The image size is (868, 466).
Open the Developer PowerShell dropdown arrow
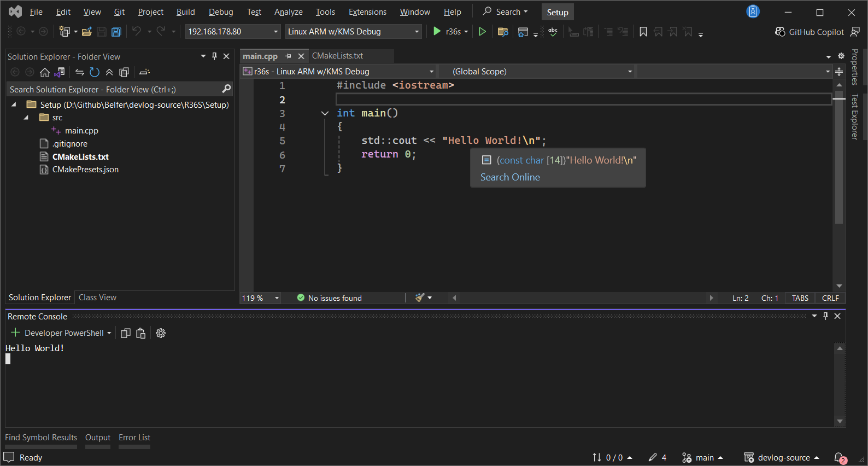point(109,333)
